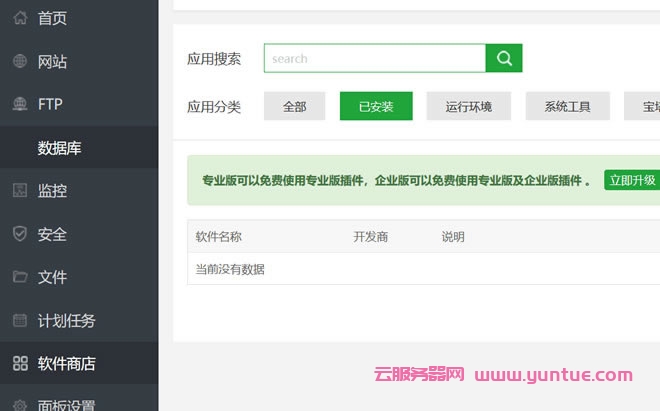Click the calendar icon beside 计划任务
Image resolution: width=660 pixels, height=411 pixels.
[x=20, y=321]
